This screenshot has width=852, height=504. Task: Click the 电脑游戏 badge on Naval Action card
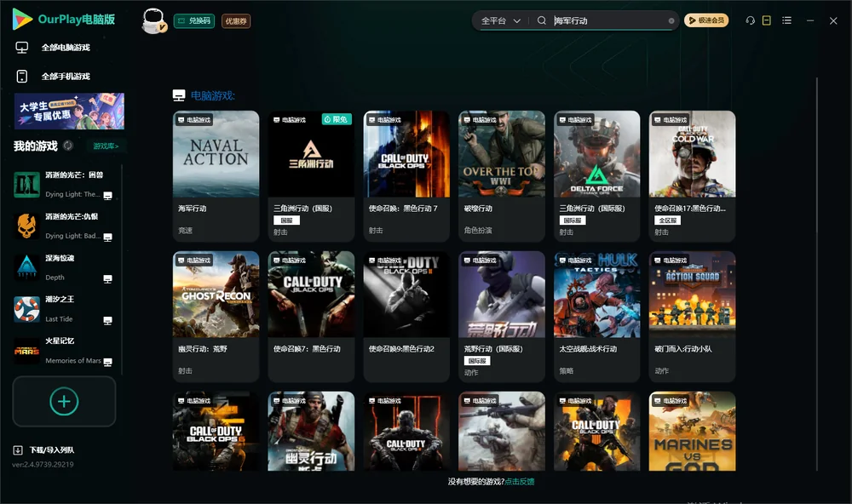point(194,120)
